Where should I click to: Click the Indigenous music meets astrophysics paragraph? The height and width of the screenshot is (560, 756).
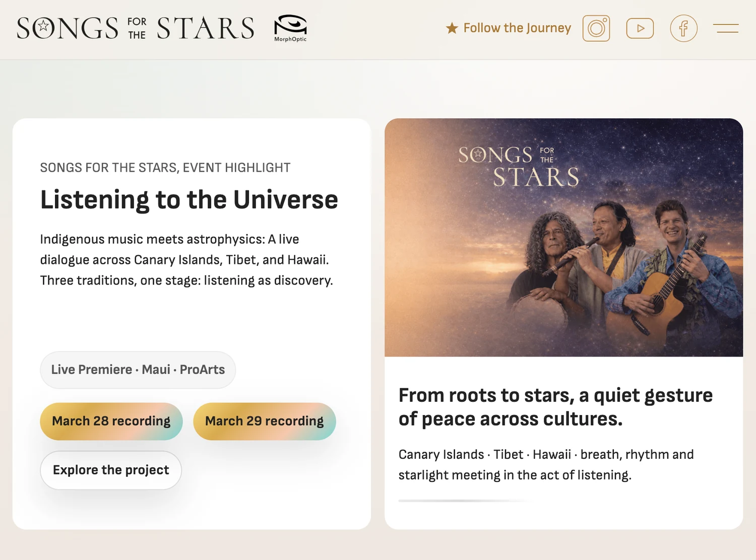click(186, 260)
